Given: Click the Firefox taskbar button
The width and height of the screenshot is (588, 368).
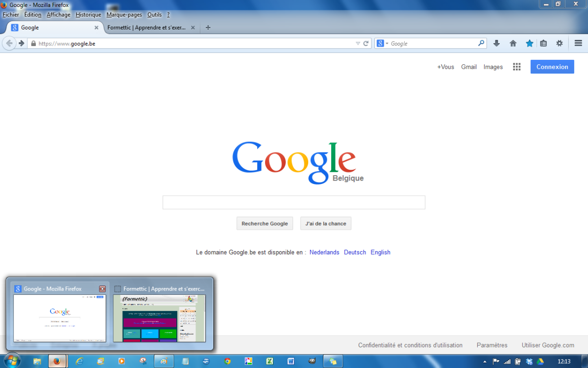Looking at the screenshot, I should [x=57, y=361].
